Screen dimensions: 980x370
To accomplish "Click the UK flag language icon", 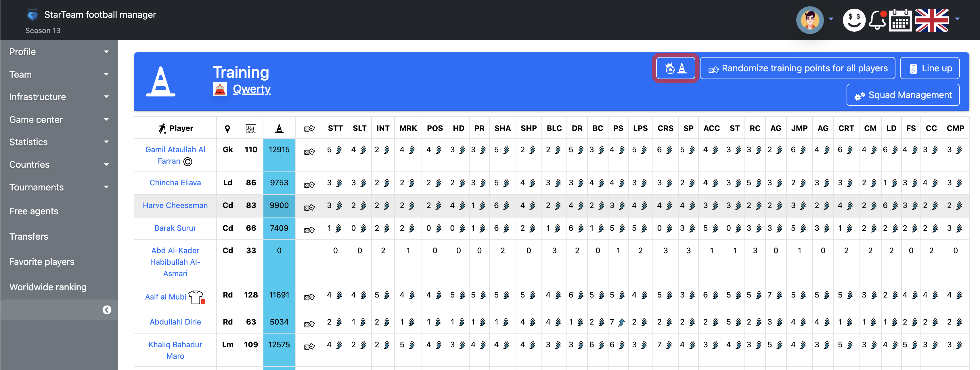I will [x=932, y=20].
